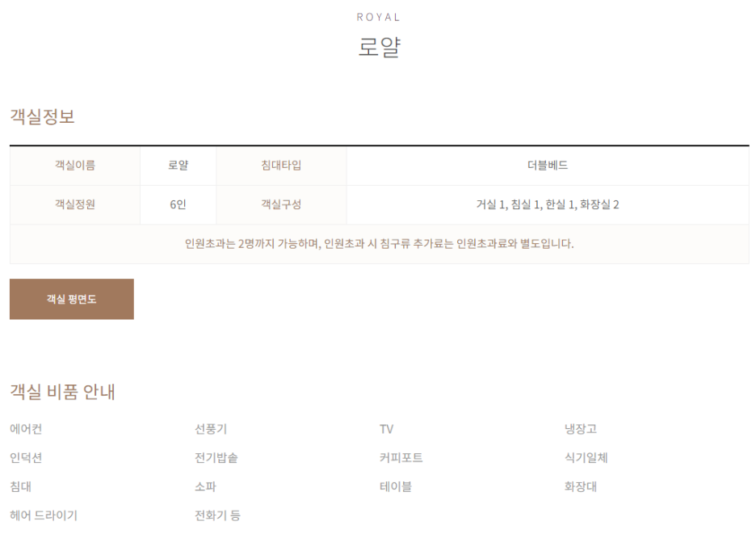Click the 인원초과는 2명까지 notice row
Screen dimensions: 756x534
pyautogui.click(x=380, y=244)
